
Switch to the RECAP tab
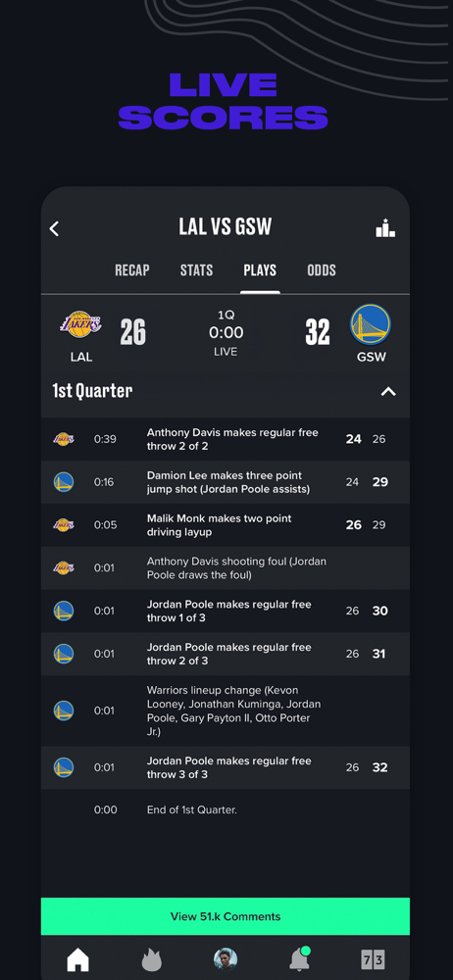click(x=132, y=270)
